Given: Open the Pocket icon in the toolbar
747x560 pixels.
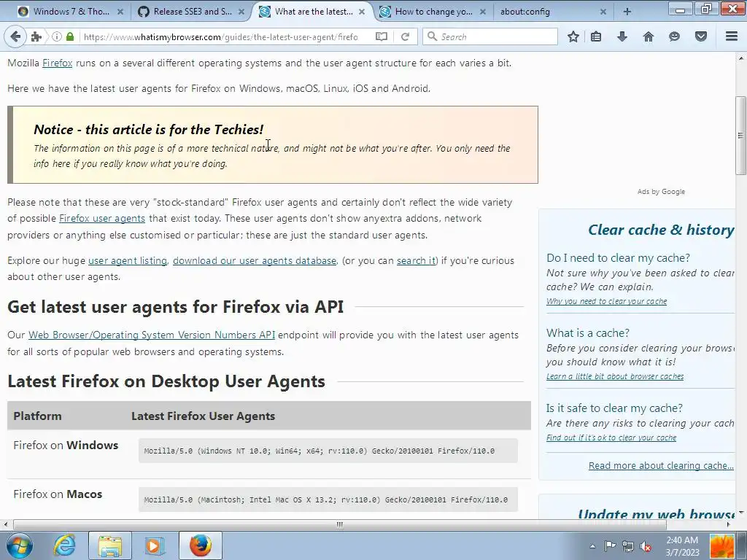Looking at the screenshot, I should click(x=701, y=36).
